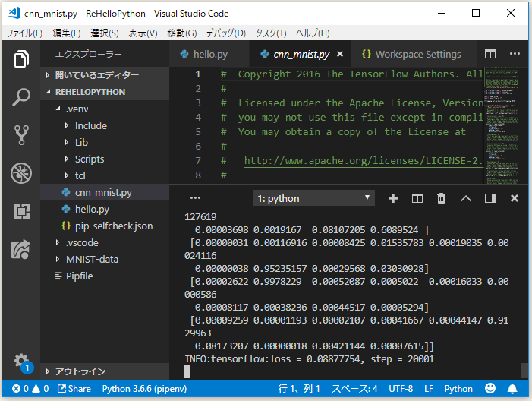Open the Help menu
This screenshot has width=532, height=401.
313,33
